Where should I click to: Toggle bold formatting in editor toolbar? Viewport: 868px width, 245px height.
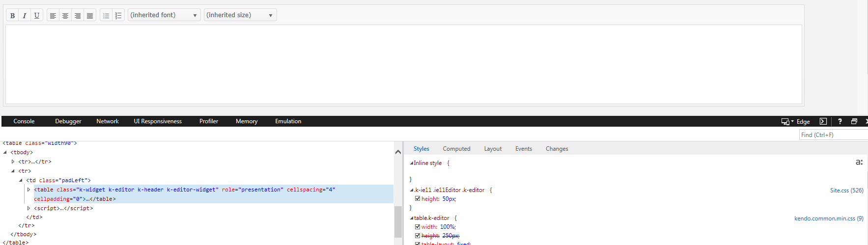click(x=12, y=15)
